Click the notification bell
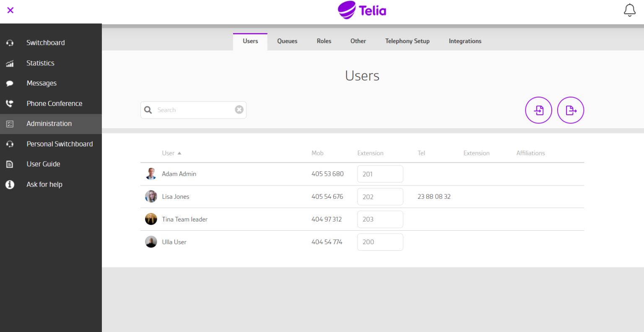This screenshot has width=644, height=332. pos(629,10)
